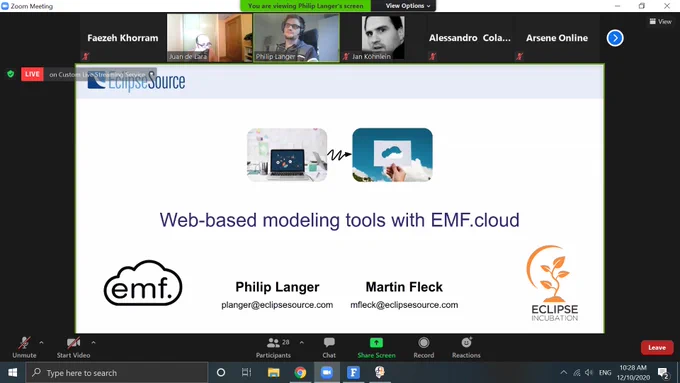680x383 pixels.
Task: Start recording with the Record button
Action: click(x=424, y=347)
